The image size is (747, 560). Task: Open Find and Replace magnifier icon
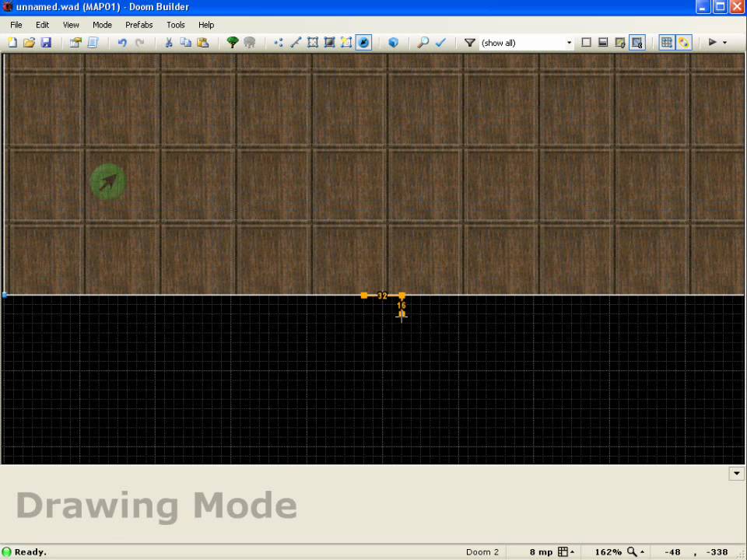[423, 42]
